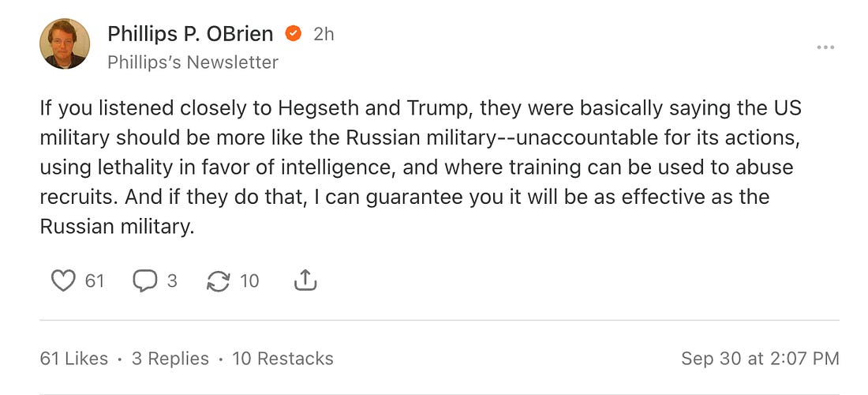Click the like count 61 beside heart

click(95, 280)
